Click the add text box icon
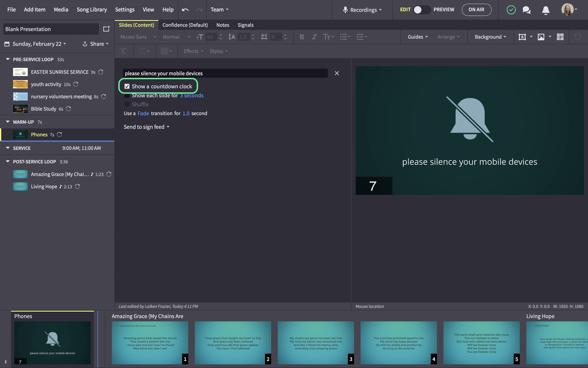The image size is (588, 368). click(x=522, y=37)
